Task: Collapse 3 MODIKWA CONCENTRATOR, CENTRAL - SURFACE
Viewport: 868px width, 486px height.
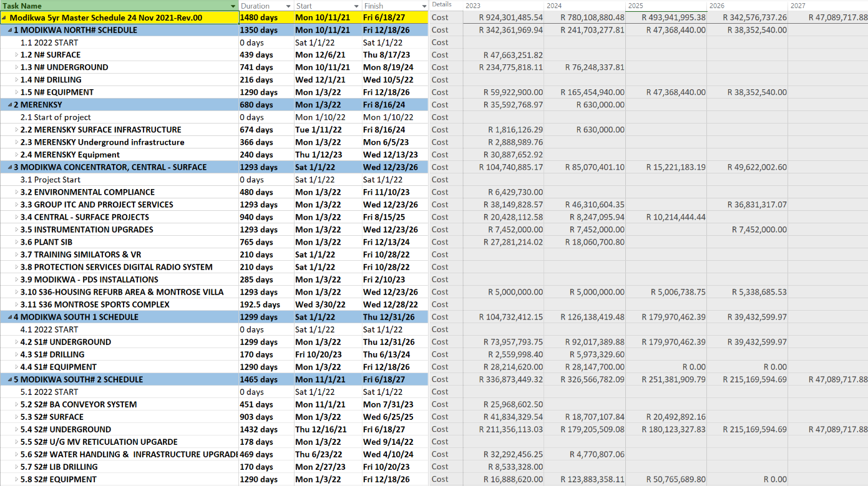Action: pyautogui.click(x=9, y=168)
